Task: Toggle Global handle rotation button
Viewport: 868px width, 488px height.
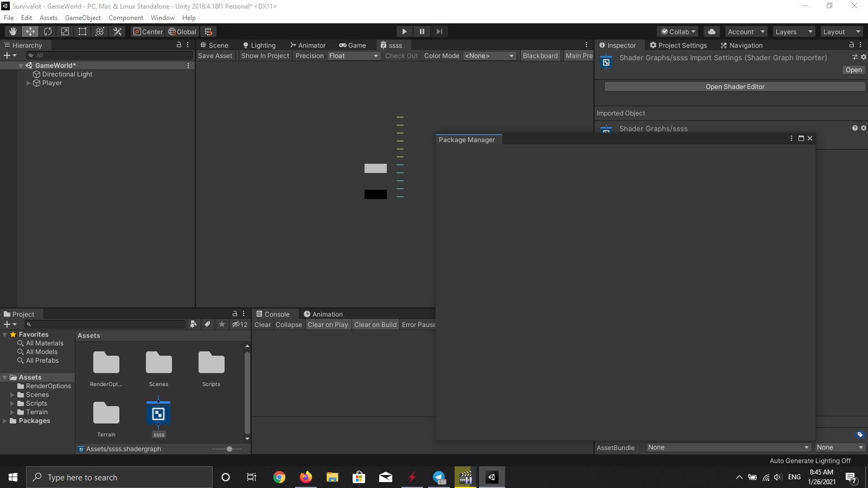Action: coord(182,31)
